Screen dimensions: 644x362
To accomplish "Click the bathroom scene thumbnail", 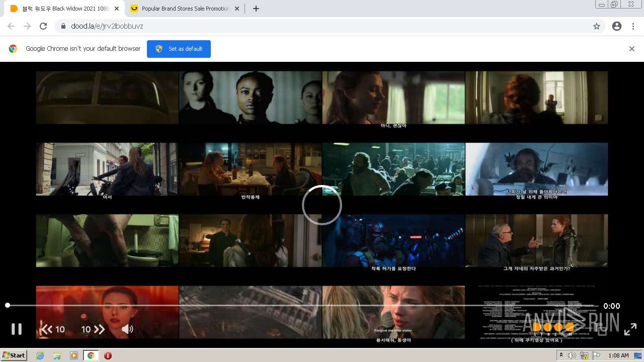I will (x=107, y=241).
